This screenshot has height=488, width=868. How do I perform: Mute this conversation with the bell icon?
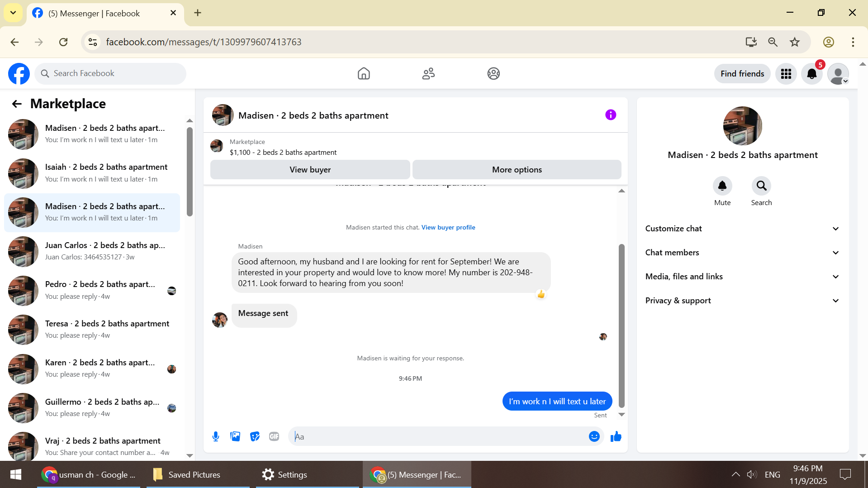click(722, 186)
